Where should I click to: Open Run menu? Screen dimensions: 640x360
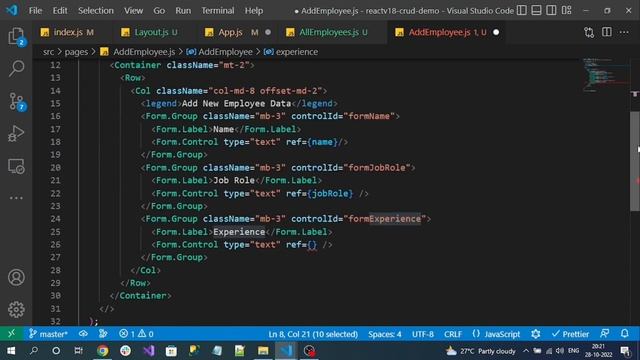[x=183, y=11]
